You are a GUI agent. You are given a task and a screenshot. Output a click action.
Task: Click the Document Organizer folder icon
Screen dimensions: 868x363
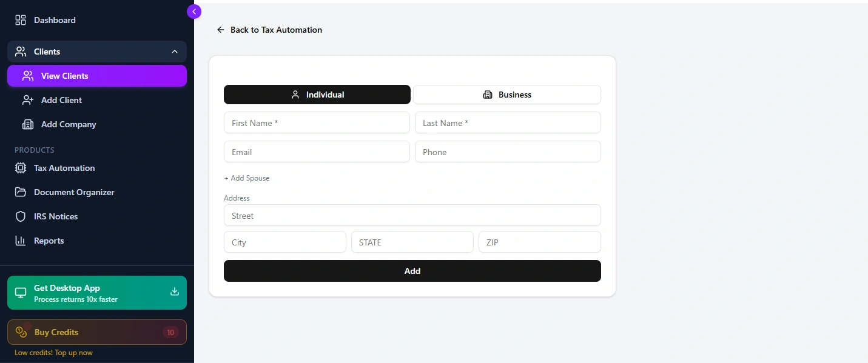21,192
